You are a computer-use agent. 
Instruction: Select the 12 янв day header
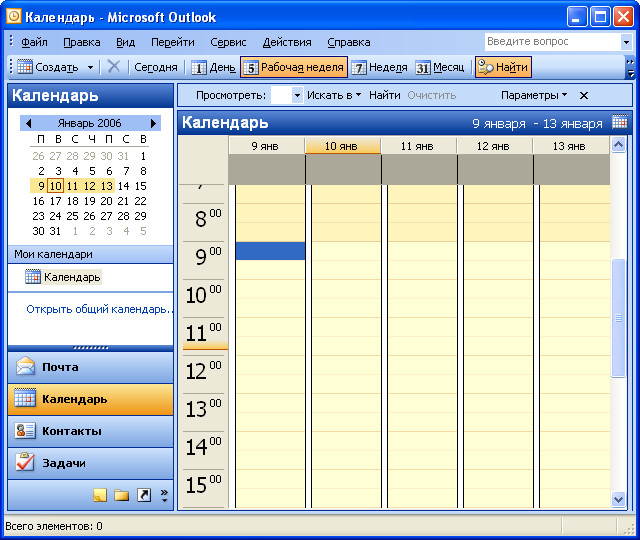[x=495, y=146]
